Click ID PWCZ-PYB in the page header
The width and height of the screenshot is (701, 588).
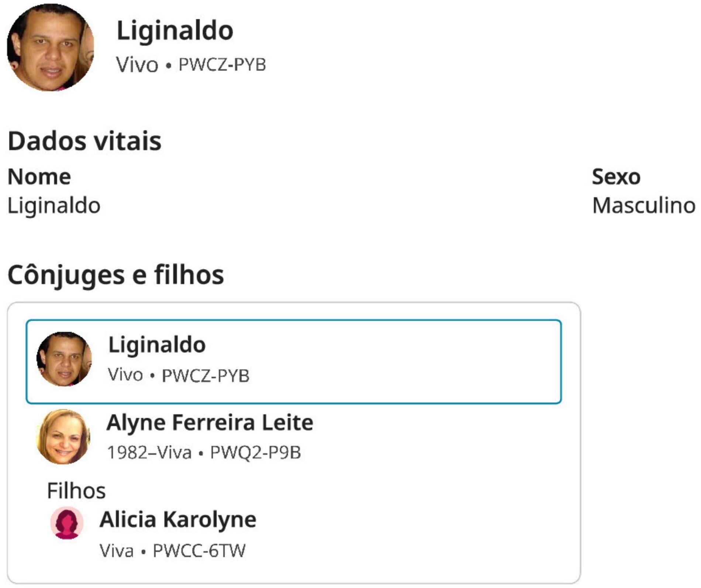coord(222,65)
